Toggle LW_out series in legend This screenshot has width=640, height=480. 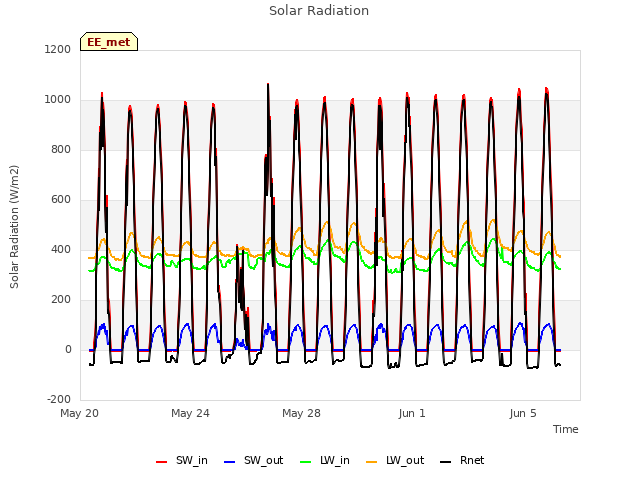coord(395,461)
